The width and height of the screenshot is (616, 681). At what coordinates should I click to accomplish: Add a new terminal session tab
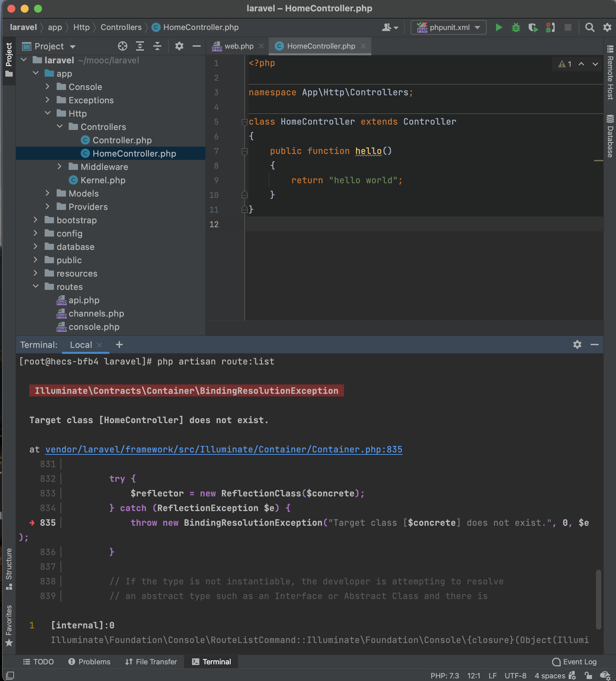119,344
